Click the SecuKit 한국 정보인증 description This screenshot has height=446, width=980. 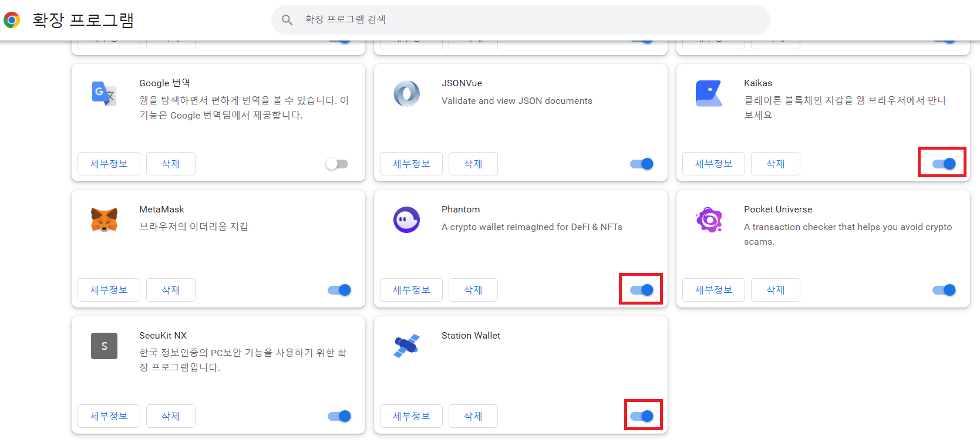243,360
